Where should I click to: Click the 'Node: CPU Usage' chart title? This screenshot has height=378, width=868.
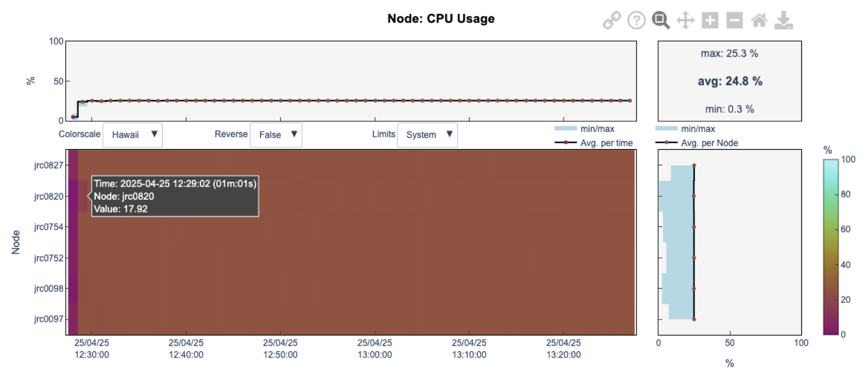tap(441, 18)
